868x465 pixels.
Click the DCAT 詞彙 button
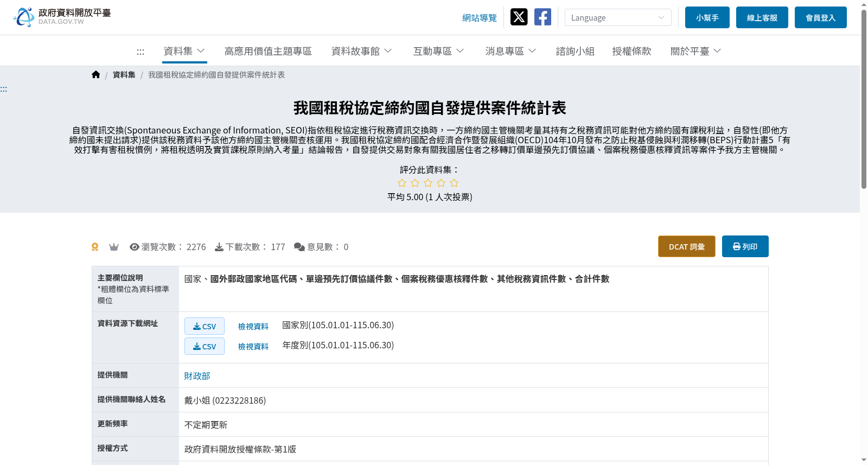click(x=687, y=246)
